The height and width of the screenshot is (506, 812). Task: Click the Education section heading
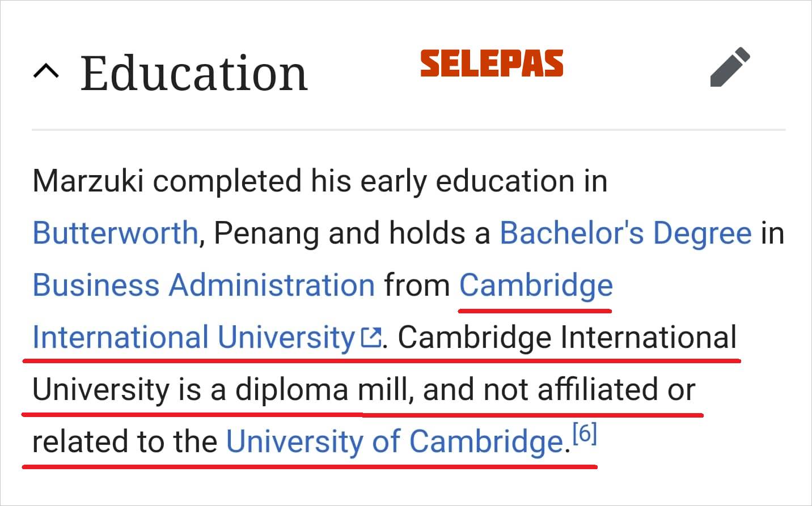pos(194,73)
